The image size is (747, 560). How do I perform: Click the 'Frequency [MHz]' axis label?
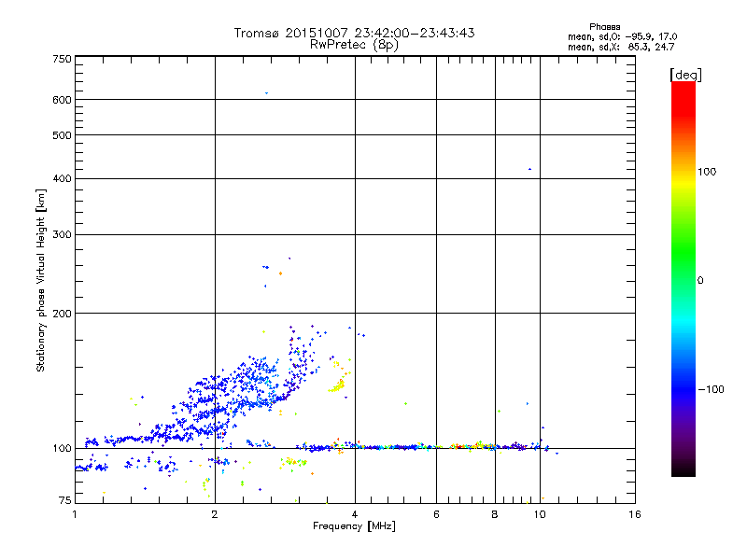354,526
